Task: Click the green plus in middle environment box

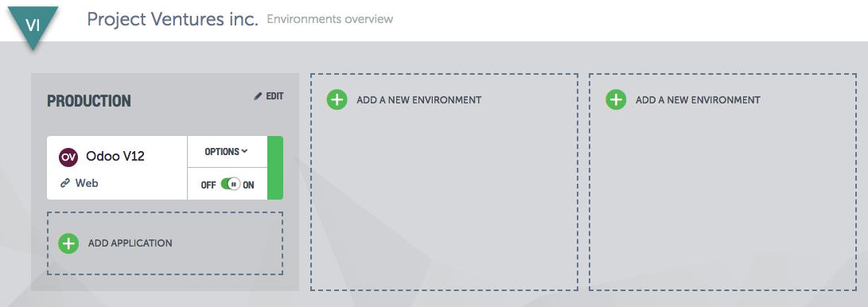Action: click(x=337, y=100)
